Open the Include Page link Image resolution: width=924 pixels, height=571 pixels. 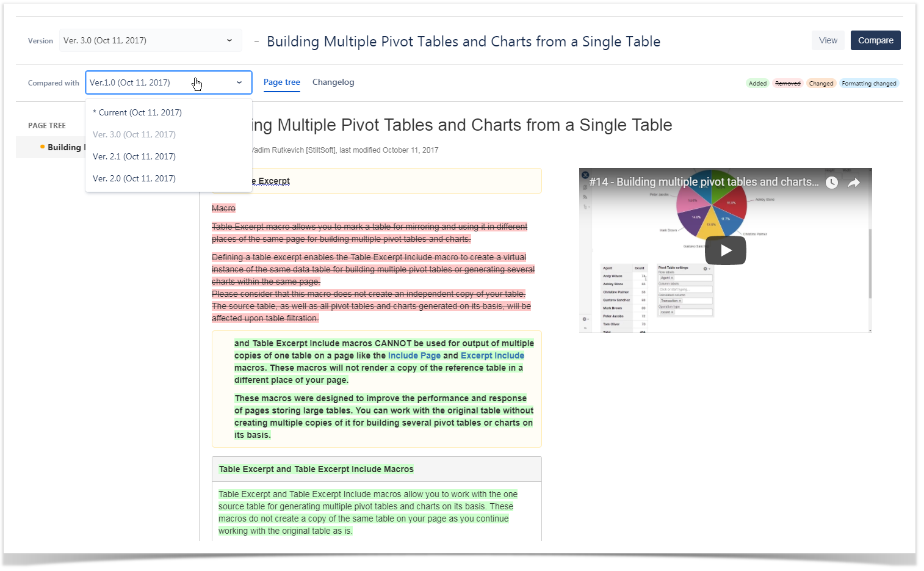pyautogui.click(x=414, y=355)
